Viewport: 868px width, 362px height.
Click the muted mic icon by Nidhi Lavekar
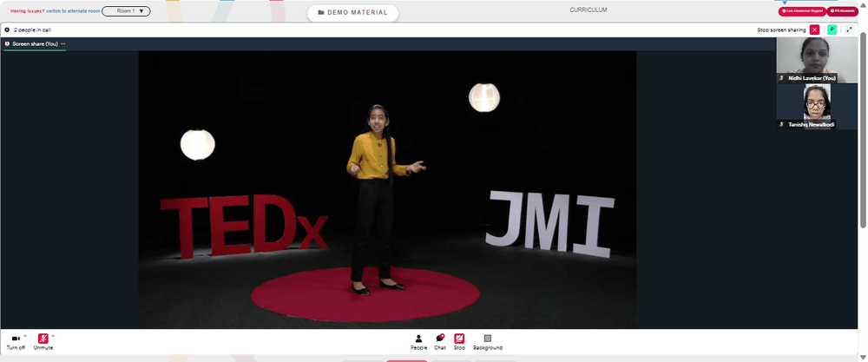[781, 79]
